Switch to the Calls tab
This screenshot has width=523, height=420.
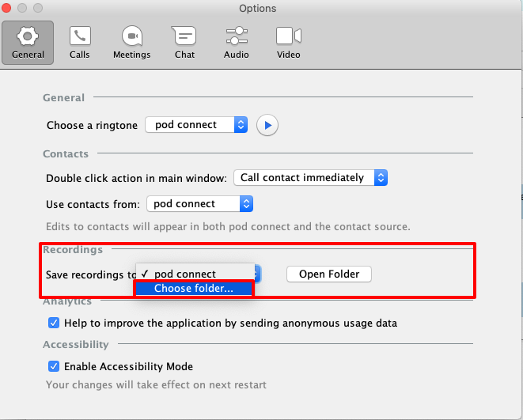pyautogui.click(x=80, y=43)
